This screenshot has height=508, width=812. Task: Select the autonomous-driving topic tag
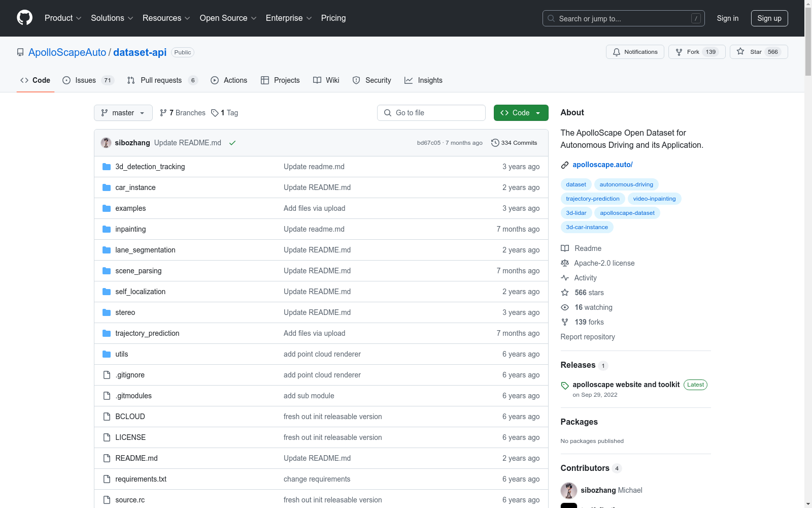[626, 184]
